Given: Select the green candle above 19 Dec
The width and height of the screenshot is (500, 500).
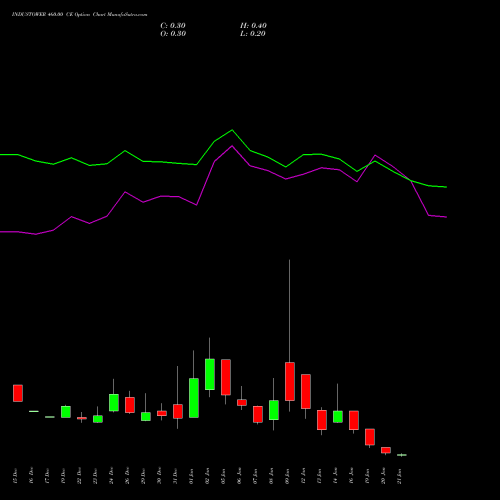Looking at the screenshot, I should pos(66,412).
